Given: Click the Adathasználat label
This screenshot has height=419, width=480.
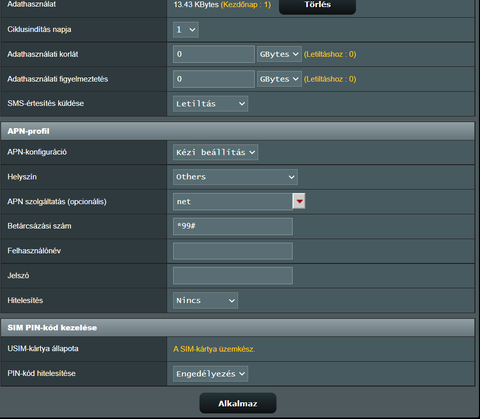Looking at the screenshot, I should (x=32, y=4).
